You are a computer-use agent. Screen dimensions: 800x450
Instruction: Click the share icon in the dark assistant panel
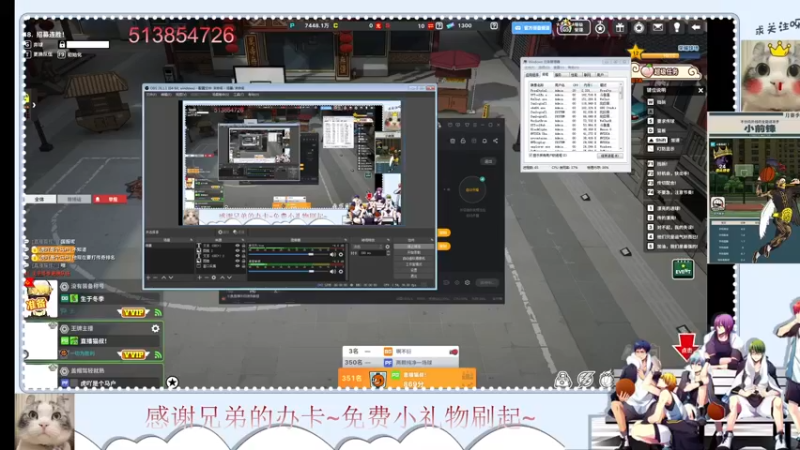pos(495,141)
